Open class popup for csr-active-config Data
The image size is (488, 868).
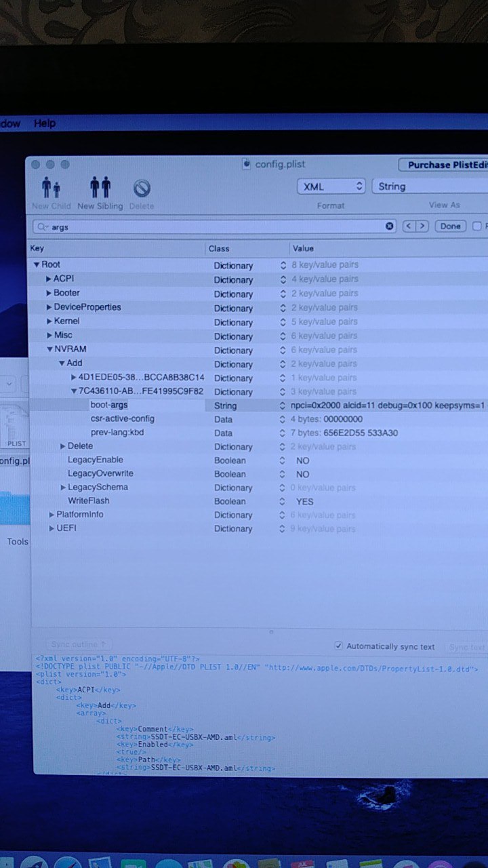283,419
